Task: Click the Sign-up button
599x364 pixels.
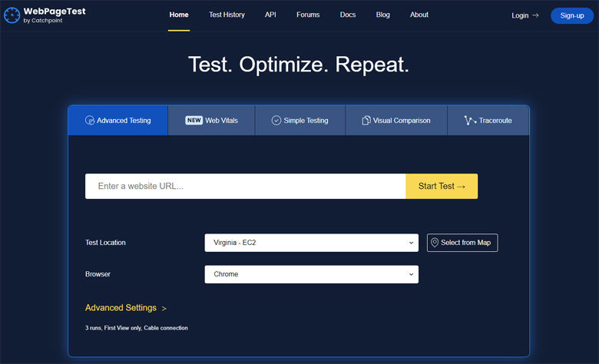Action: pyautogui.click(x=571, y=15)
